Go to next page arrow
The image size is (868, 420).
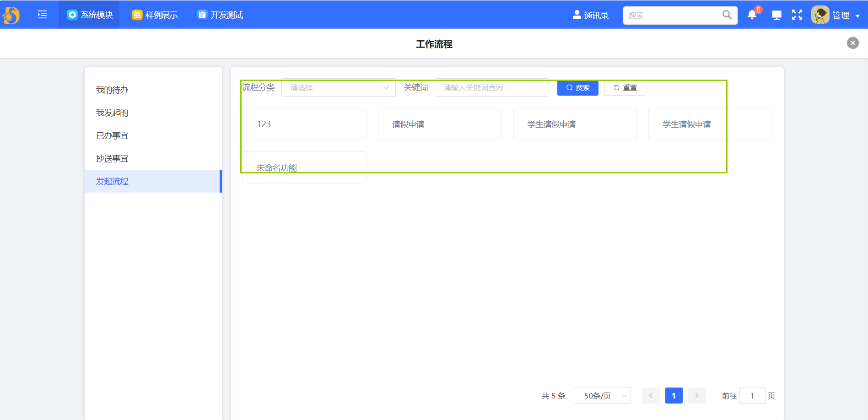pyautogui.click(x=697, y=396)
